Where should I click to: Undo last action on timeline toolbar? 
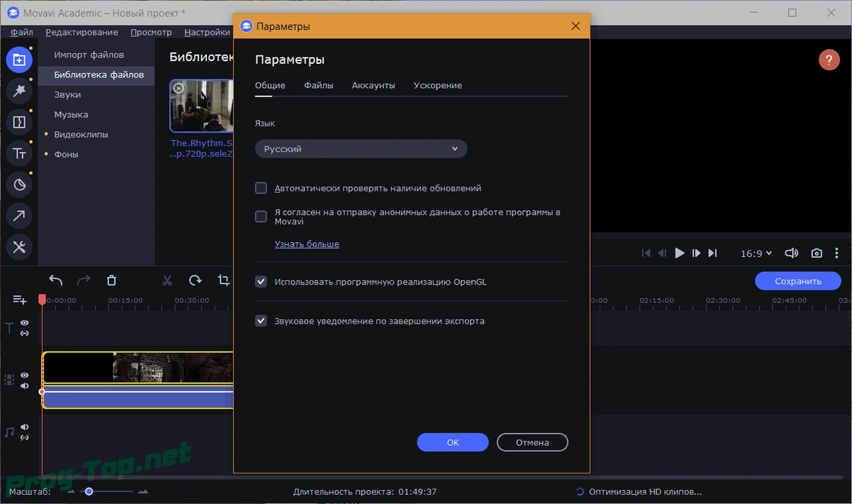(56, 280)
